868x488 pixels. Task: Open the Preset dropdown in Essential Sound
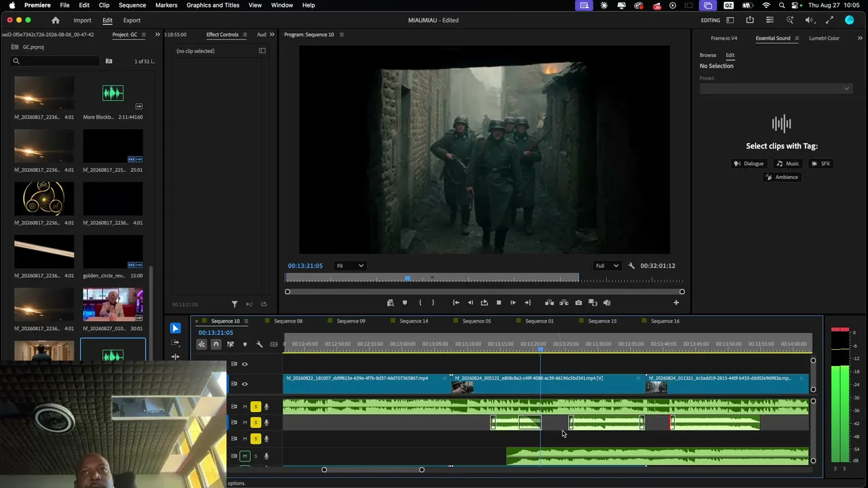coord(776,88)
